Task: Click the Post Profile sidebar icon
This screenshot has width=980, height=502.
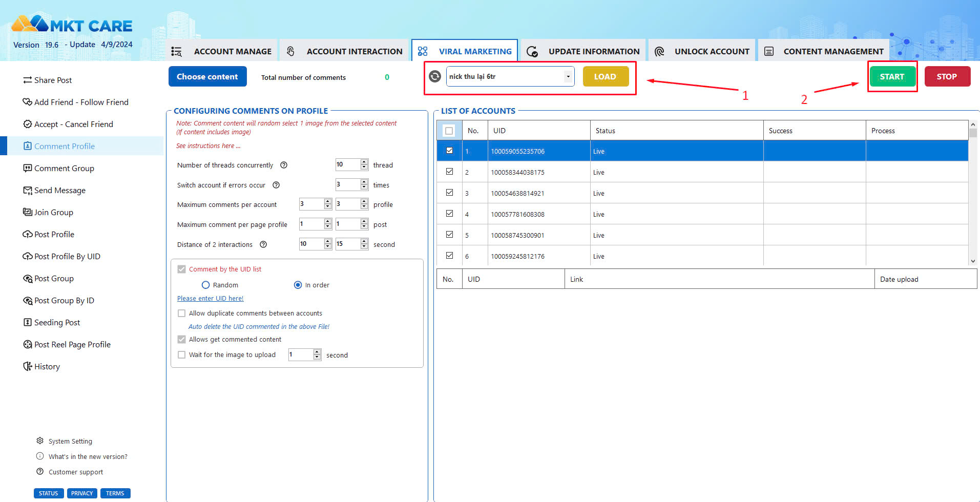Action: (28, 234)
